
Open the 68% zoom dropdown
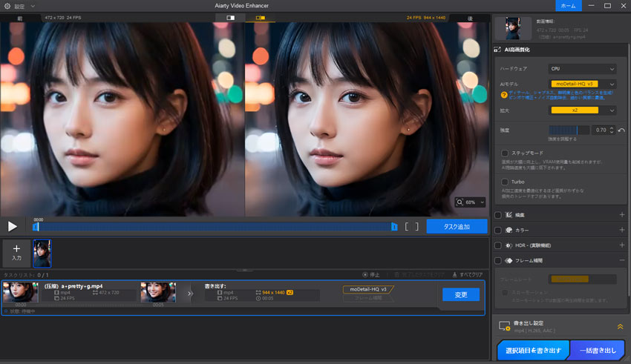475,202
